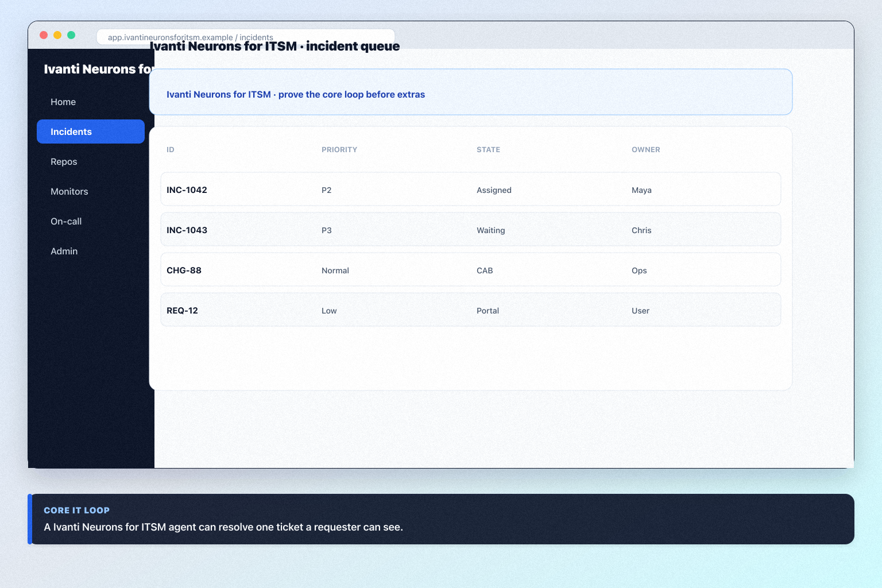Image resolution: width=882 pixels, height=588 pixels.
Task: Click the red close window dot
Action: tap(44, 35)
